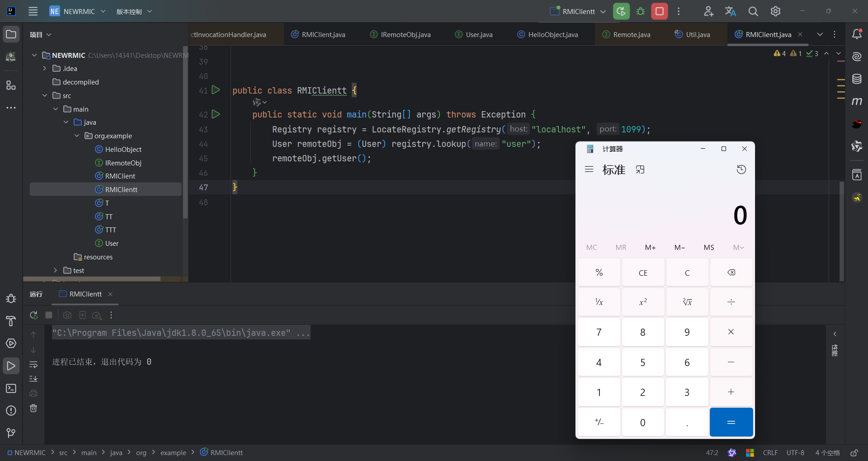Open the Maven tool window icon
868x461 pixels.
click(857, 101)
